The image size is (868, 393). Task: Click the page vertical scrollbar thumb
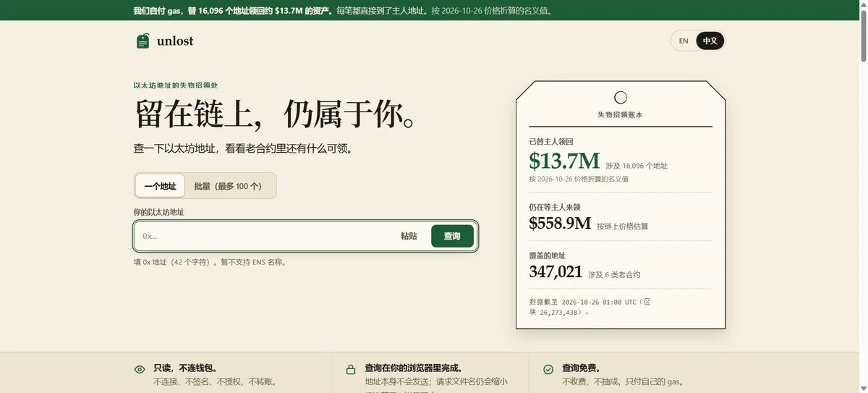point(862,36)
